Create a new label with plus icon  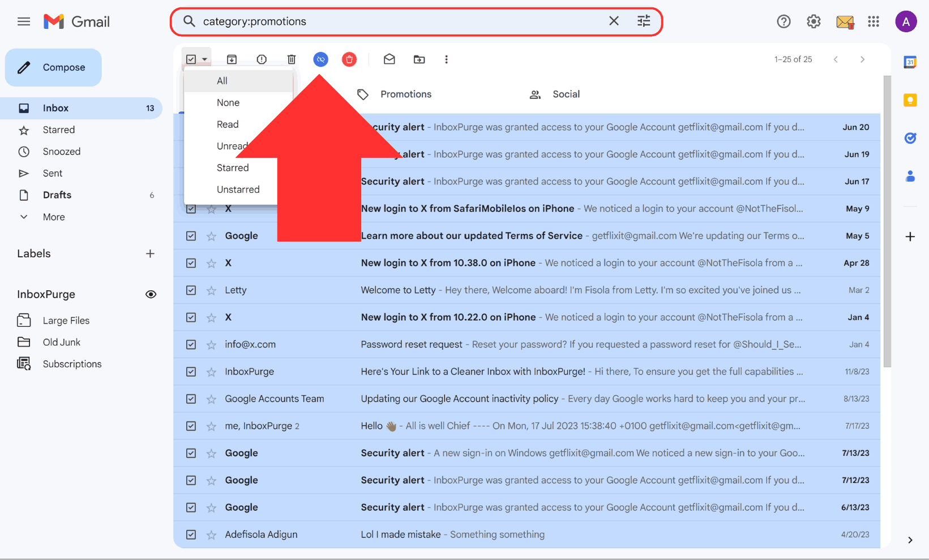click(150, 253)
